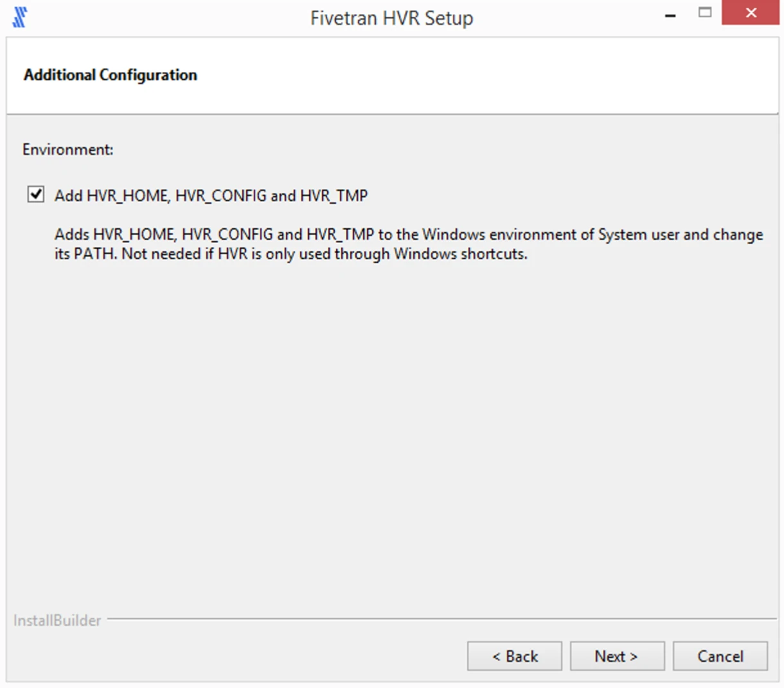Click the Fivetran HVR Setup title text

(x=392, y=18)
